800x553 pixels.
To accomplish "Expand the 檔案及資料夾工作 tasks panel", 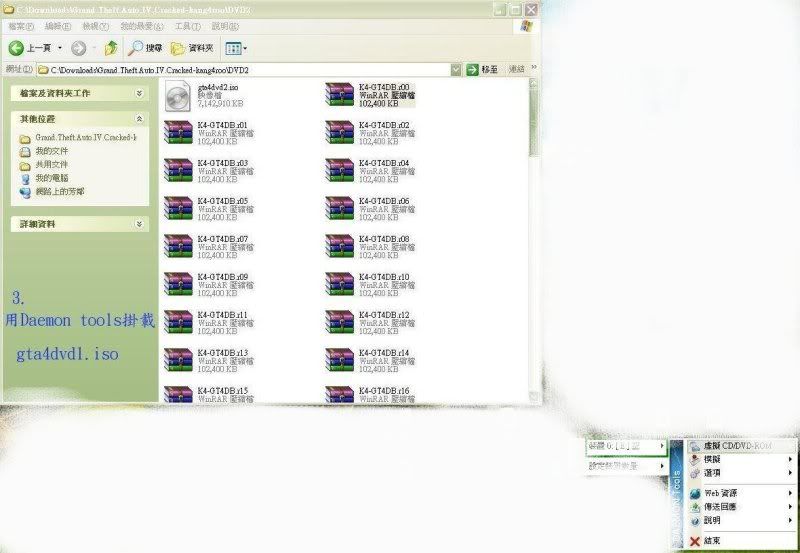I will click(138, 93).
